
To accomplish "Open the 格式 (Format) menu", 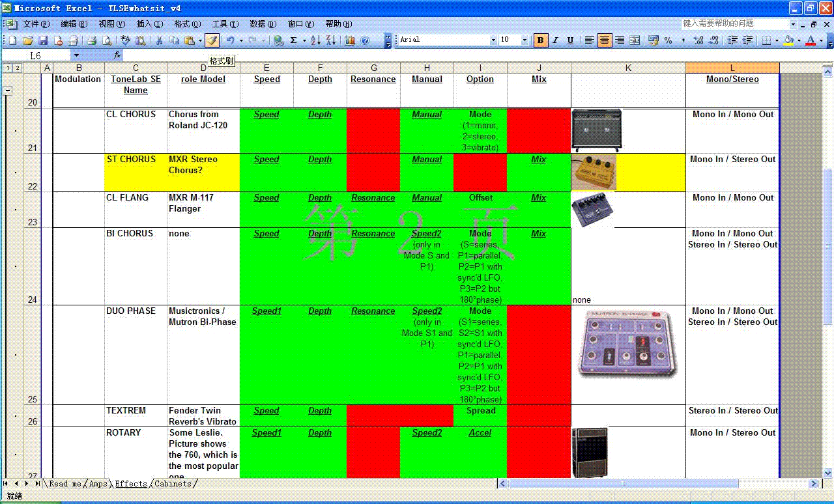I will pos(187,24).
